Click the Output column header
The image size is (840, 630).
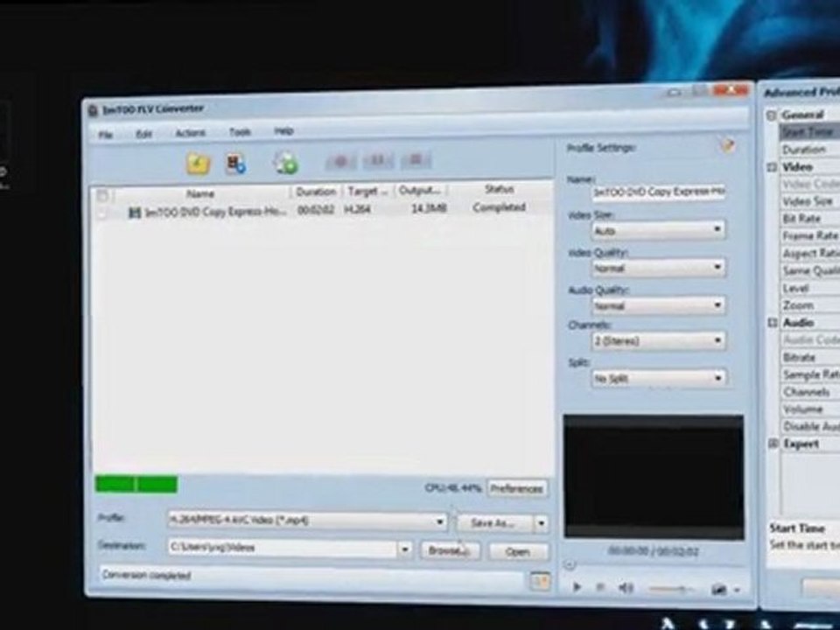tap(421, 190)
